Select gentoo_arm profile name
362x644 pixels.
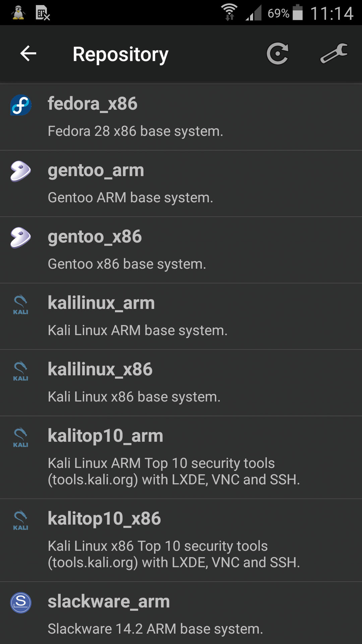click(96, 170)
